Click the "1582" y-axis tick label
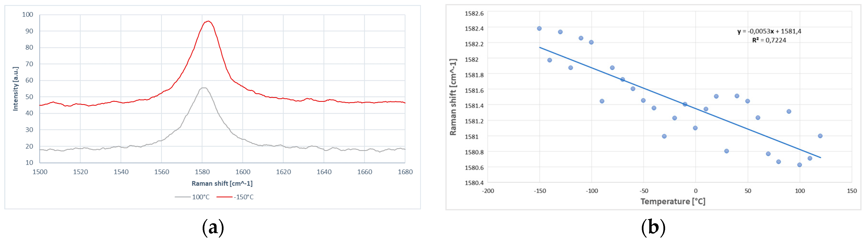 (471, 60)
